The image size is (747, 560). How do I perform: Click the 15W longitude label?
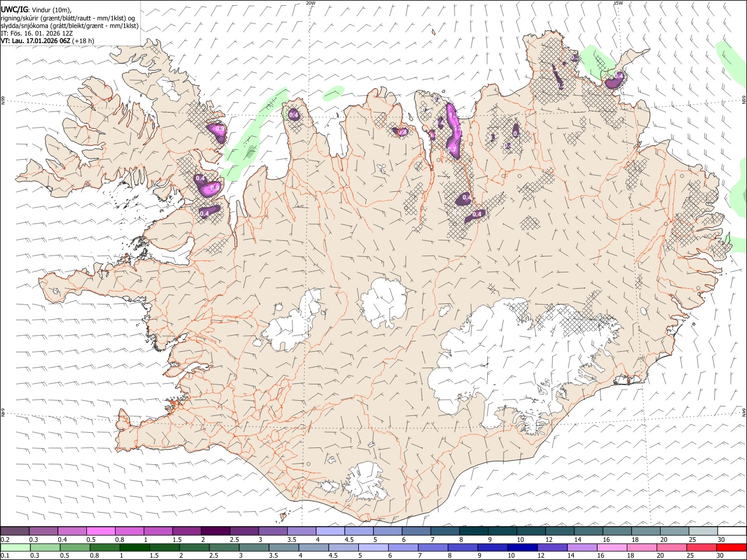click(x=618, y=3)
